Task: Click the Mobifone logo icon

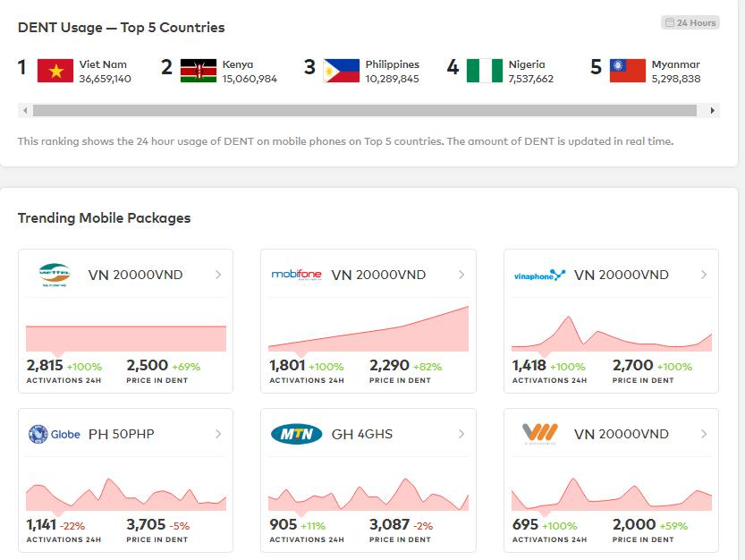Action: tap(296, 275)
